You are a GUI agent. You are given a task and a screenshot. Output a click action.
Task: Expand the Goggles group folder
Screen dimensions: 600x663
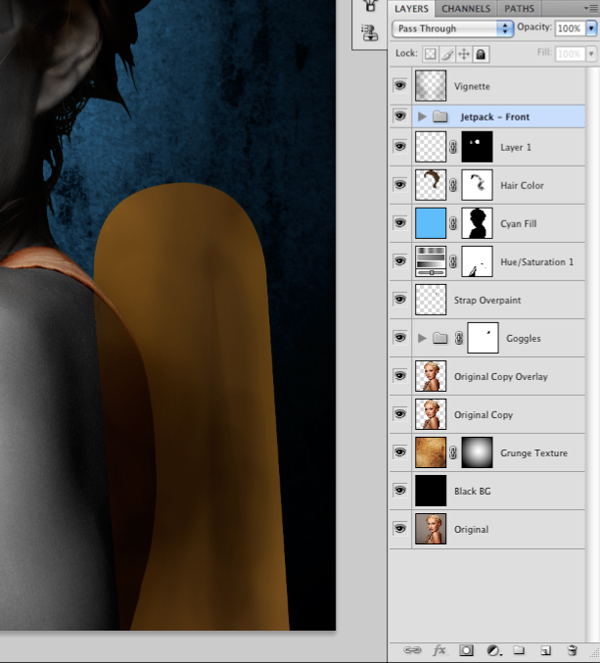click(x=422, y=338)
